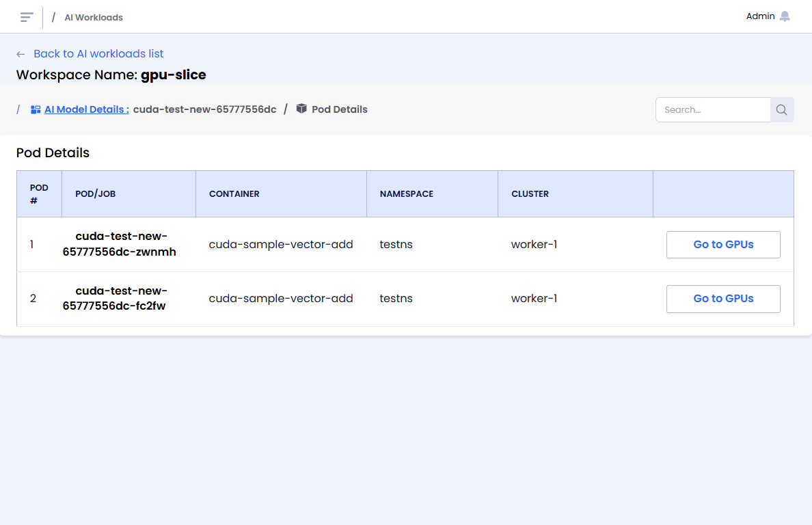Click the CONTAINER column header

[234, 194]
